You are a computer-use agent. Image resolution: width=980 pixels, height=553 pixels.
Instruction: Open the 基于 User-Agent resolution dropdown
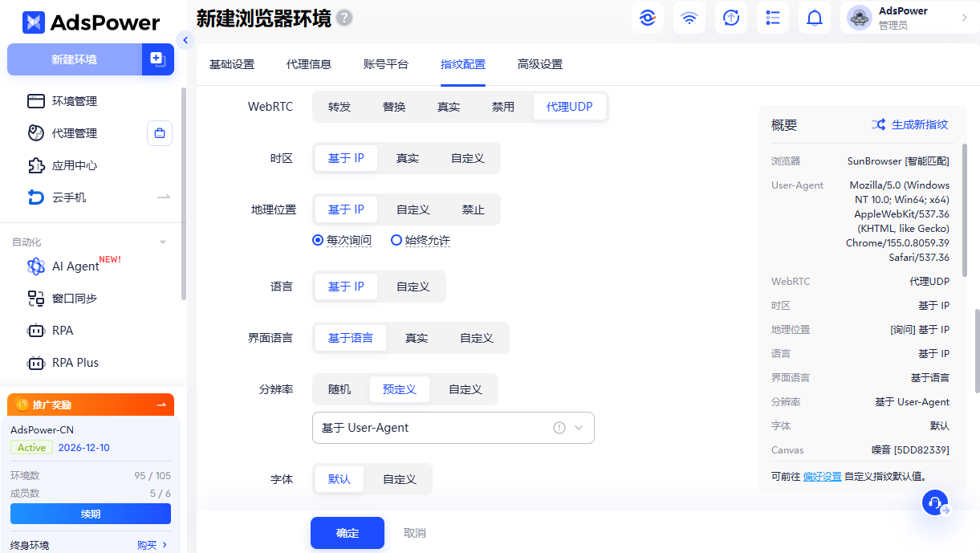coord(453,428)
